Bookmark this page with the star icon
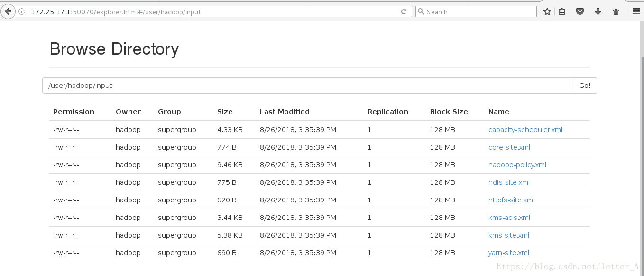 [547, 11]
